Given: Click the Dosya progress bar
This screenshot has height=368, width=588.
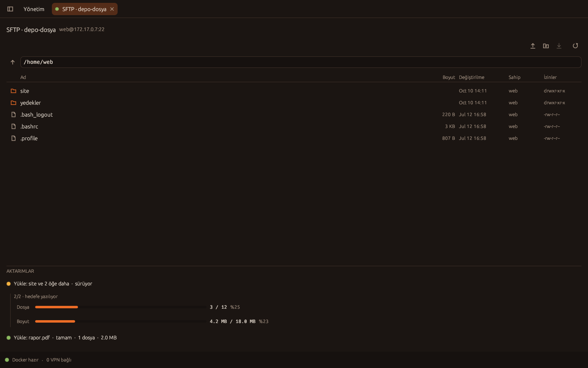Looking at the screenshot, I should [121, 307].
